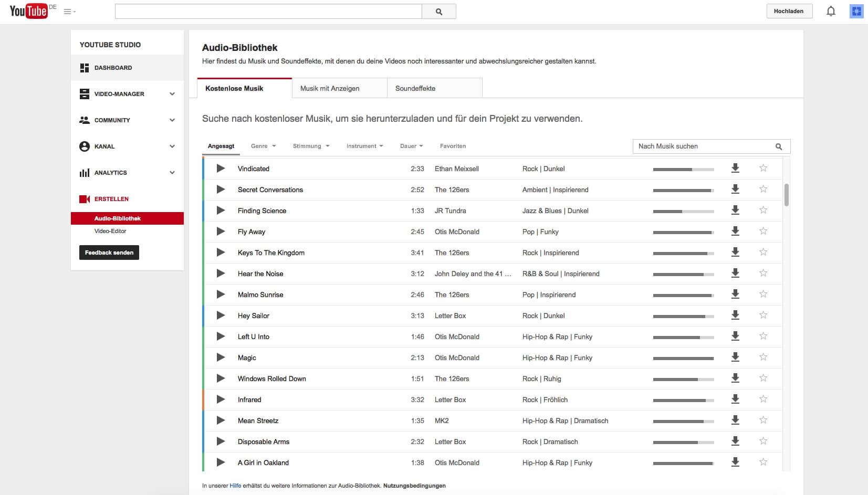
Task: Download Left U Into track
Action: [x=735, y=336]
